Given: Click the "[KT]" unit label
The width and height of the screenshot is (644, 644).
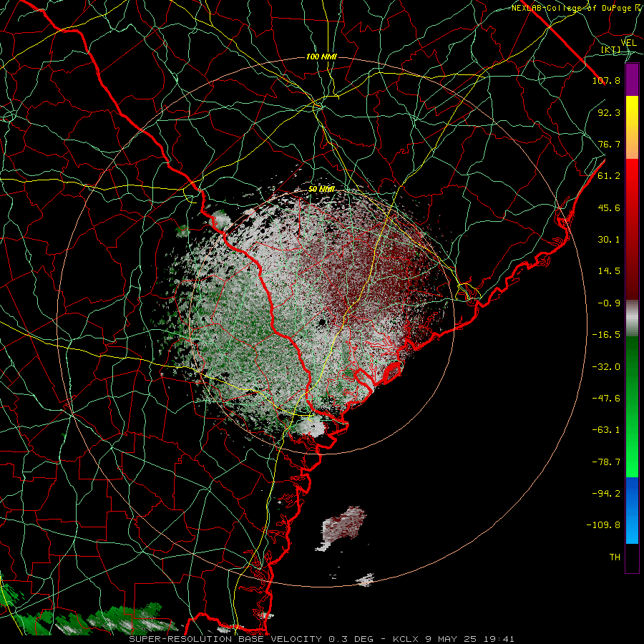Looking at the screenshot, I should pyautogui.click(x=611, y=49).
